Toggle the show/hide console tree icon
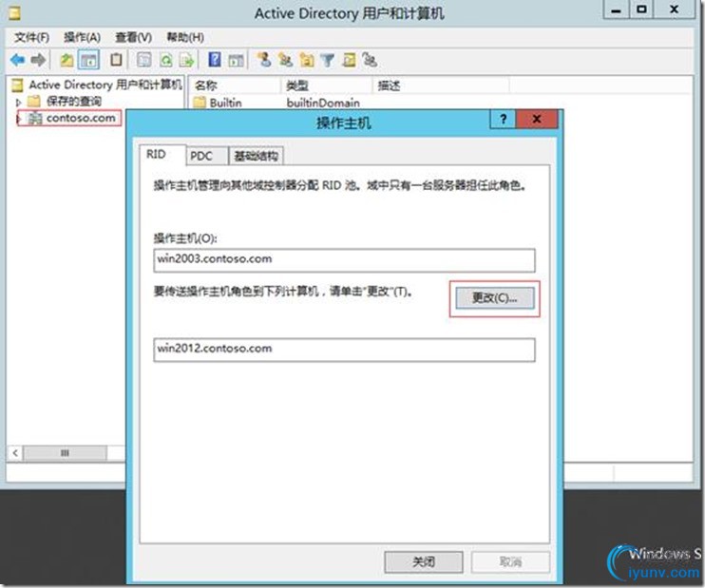 point(88,60)
